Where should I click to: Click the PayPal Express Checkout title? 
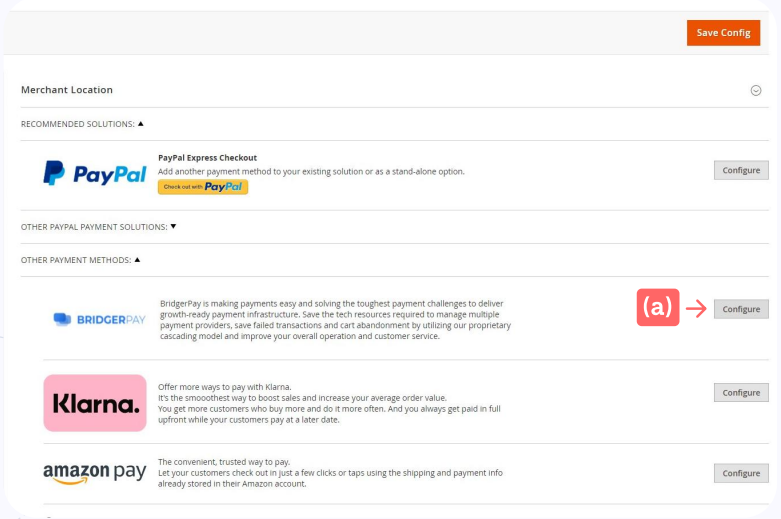[207, 157]
